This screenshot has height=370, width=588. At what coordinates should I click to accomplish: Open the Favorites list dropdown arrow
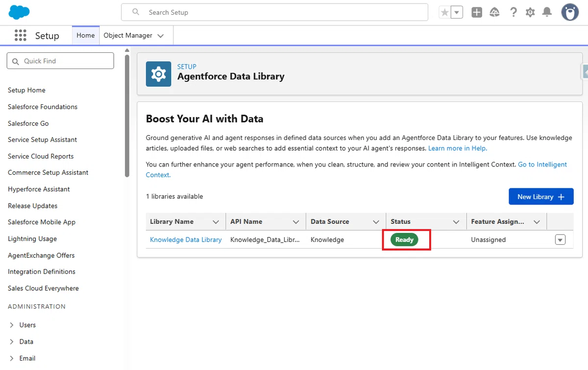pos(457,12)
